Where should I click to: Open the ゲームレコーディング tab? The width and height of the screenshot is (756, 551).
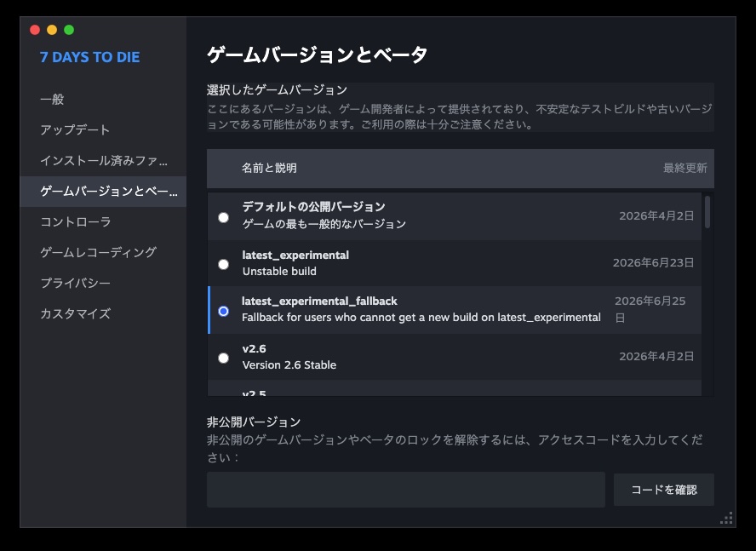point(103,252)
